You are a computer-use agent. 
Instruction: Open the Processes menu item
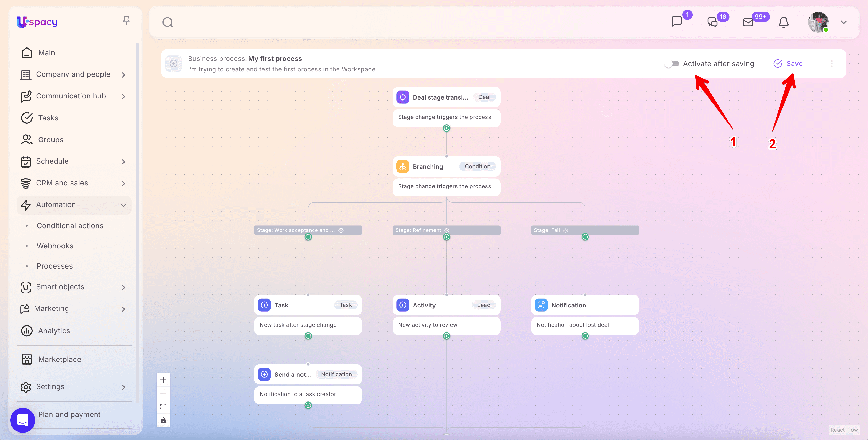coord(55,266)
